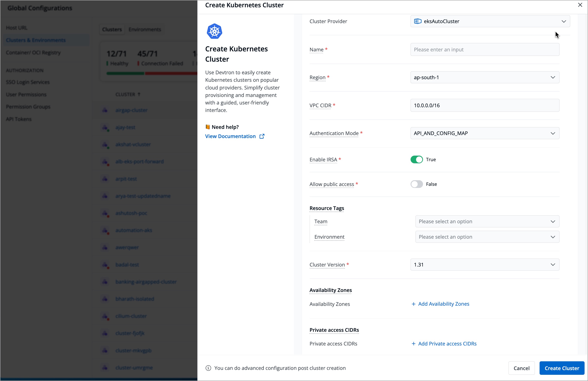
Task: Click the Kubernetes icon next to badal-test
Action: point(105,265)
